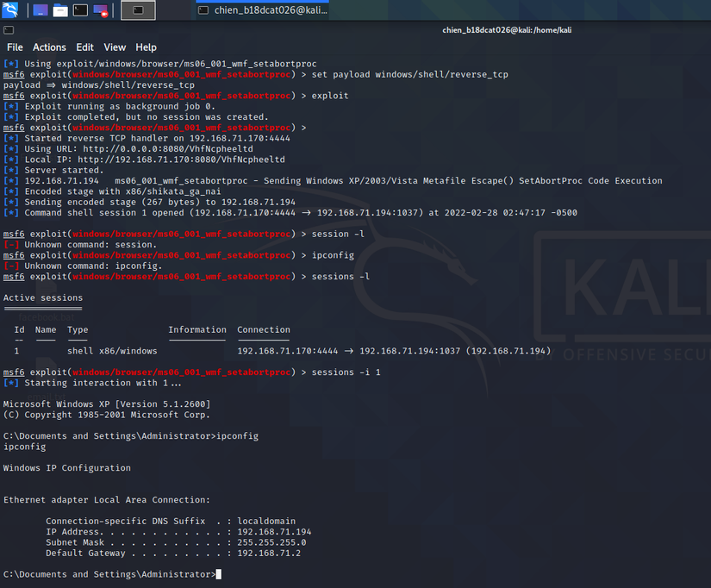Click 'shell x86/windows' session type cell
This screenshot has width=711, height=588.
(112, 351)
